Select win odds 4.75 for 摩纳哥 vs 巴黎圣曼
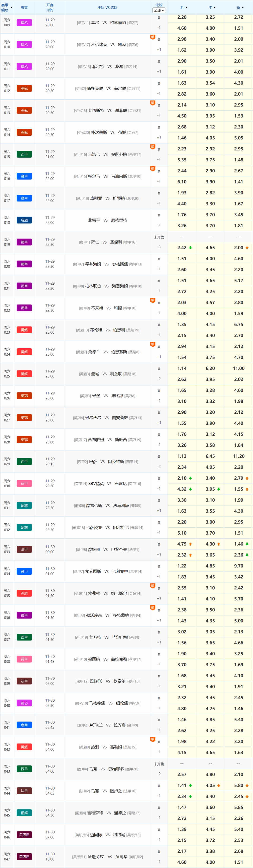The height and width of the screenshot is (868, 253). click(x=182, y=544)
